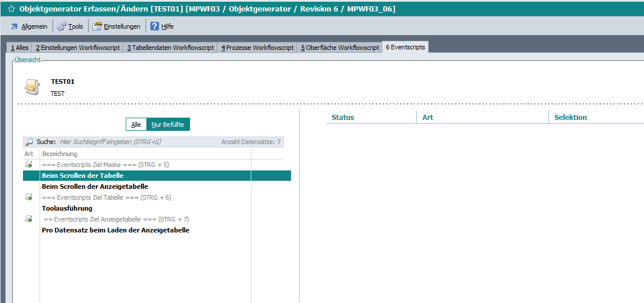This screenshot has width=644, height=303.
Task: Open the Einstellungen toolbar menu
Action: [x=117, y=26]
